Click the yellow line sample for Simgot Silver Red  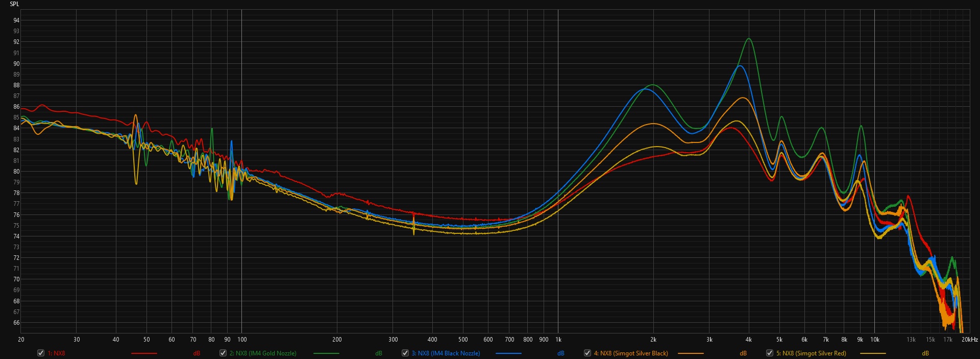pyautogui.click(x=873, y=353)
